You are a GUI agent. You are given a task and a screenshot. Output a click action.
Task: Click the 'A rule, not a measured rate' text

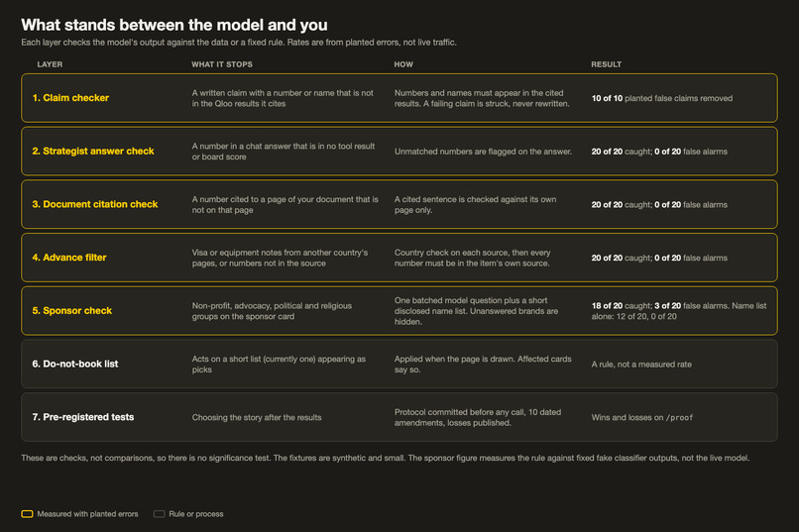click(x=641, y=365)
